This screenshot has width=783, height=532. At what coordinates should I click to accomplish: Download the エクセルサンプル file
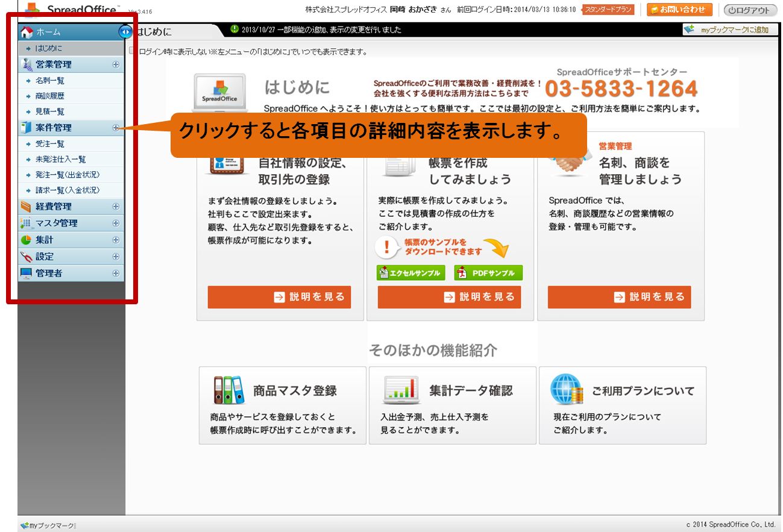pos(411,273)
